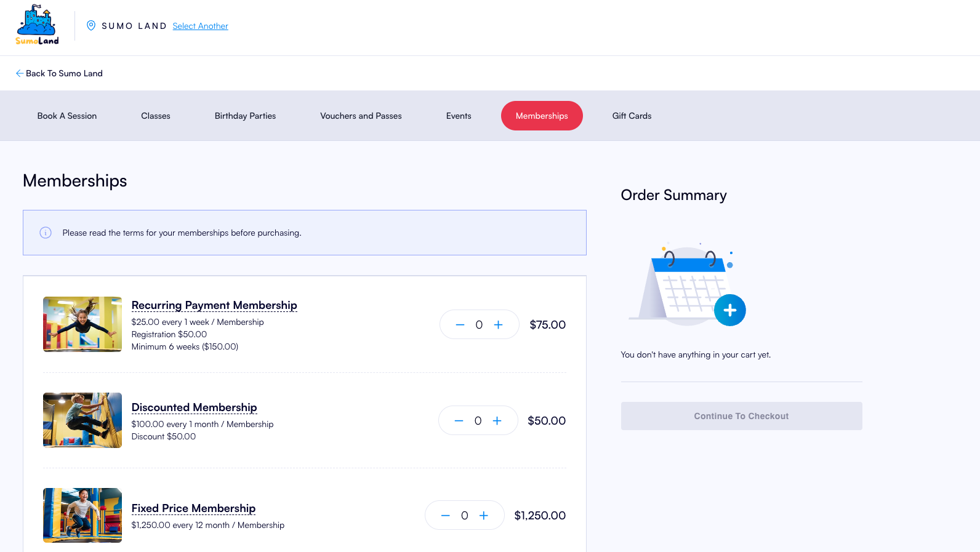Click the info icon in the terms notice
980x552 pixels.
46,233
